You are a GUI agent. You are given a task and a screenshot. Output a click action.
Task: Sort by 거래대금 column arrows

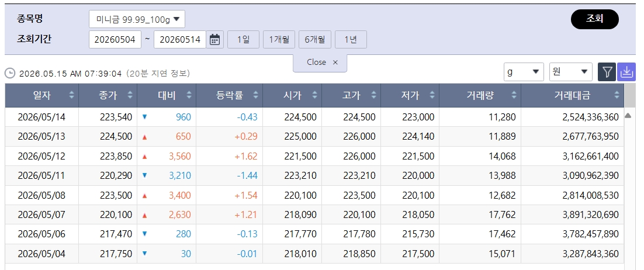click(x=617, y=95)
